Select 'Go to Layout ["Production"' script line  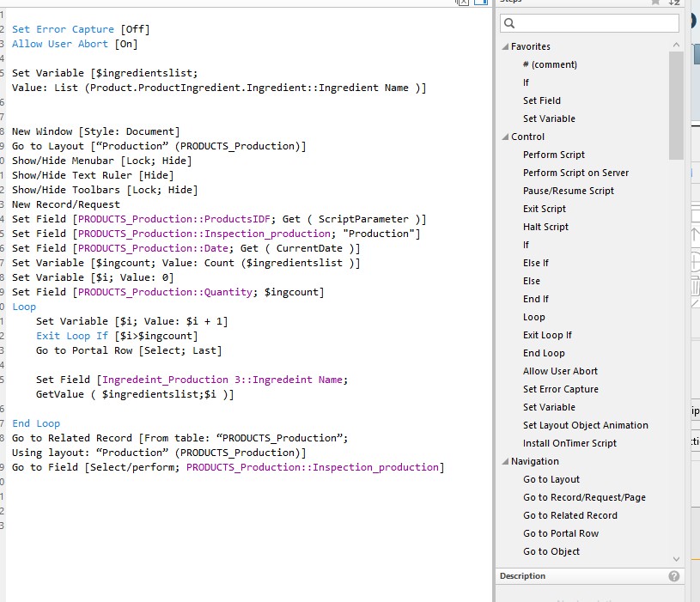(159, 146)
